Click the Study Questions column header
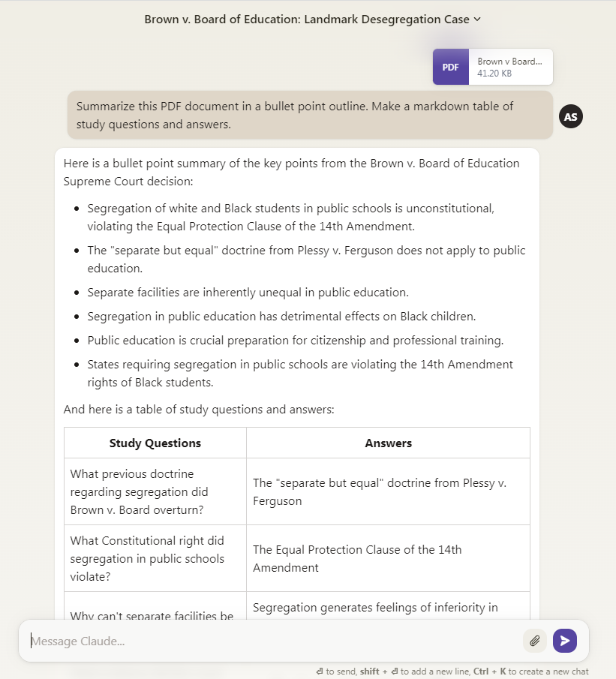The width and height of the screenshot is (616, 679). point(155,443)
